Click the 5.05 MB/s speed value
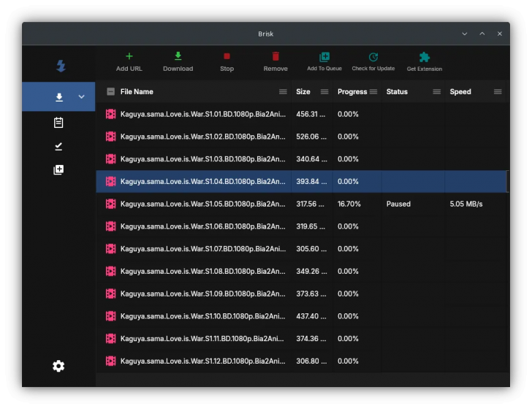 pos(465,204)
